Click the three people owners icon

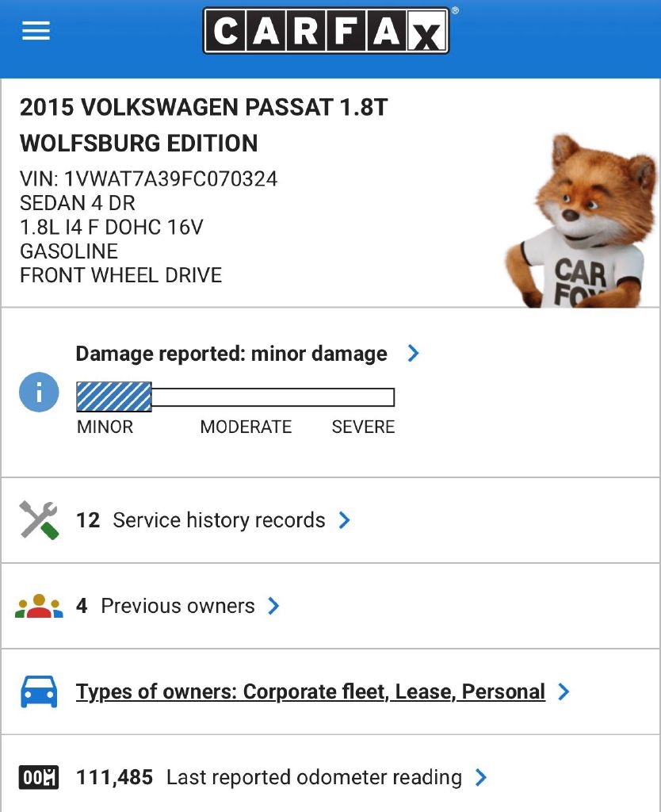(x=39, y=606)
